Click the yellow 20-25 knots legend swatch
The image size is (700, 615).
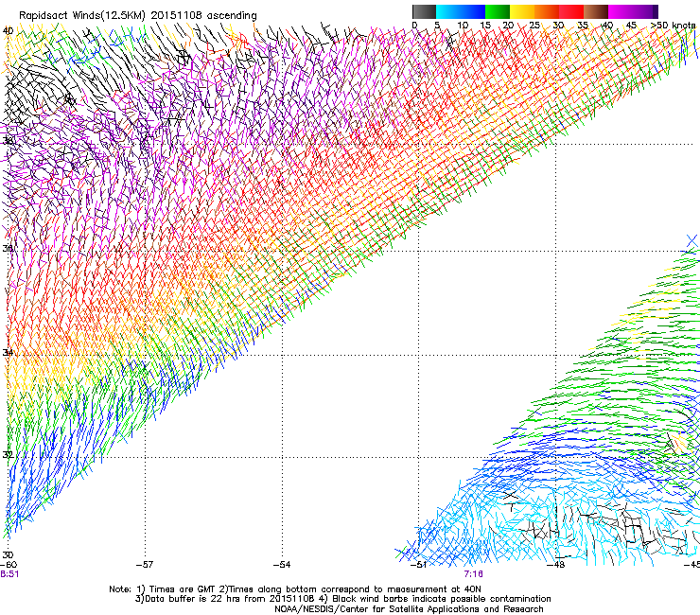[522, 11]
